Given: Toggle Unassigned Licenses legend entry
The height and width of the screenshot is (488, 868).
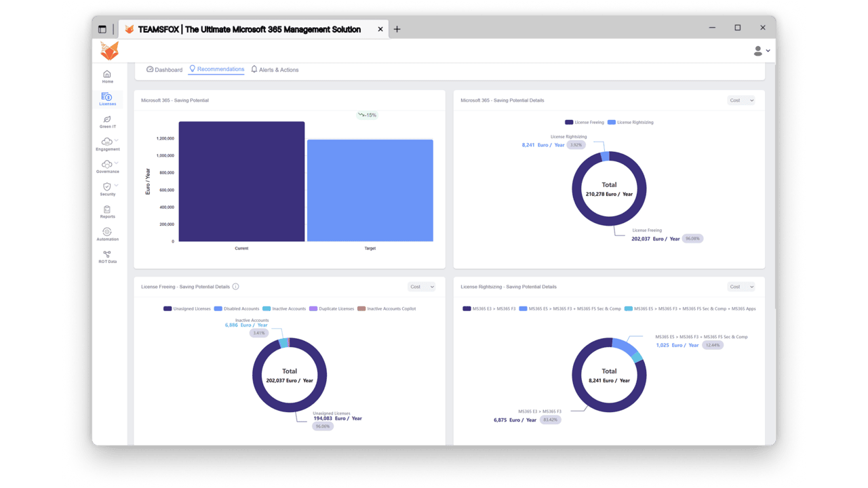Looking at the screenshot, I should pos(187,309).
